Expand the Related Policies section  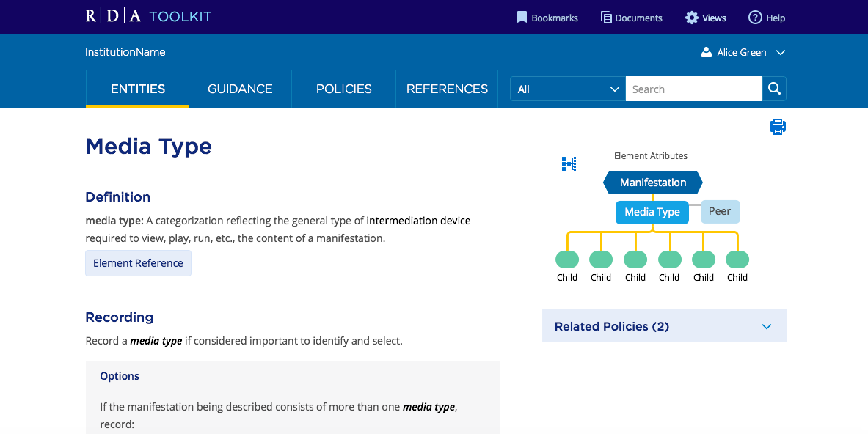point(766,325)
